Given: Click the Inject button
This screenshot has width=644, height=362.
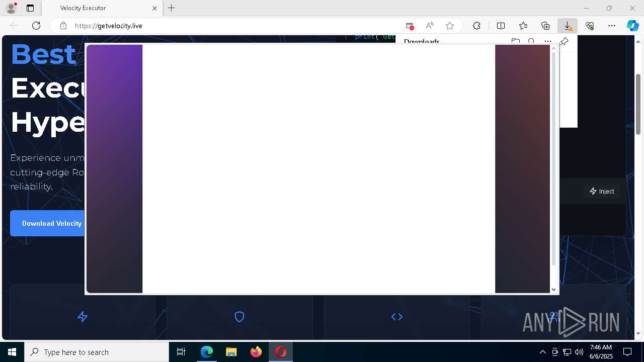Looking at the screenshot, I should pos(602,191).
